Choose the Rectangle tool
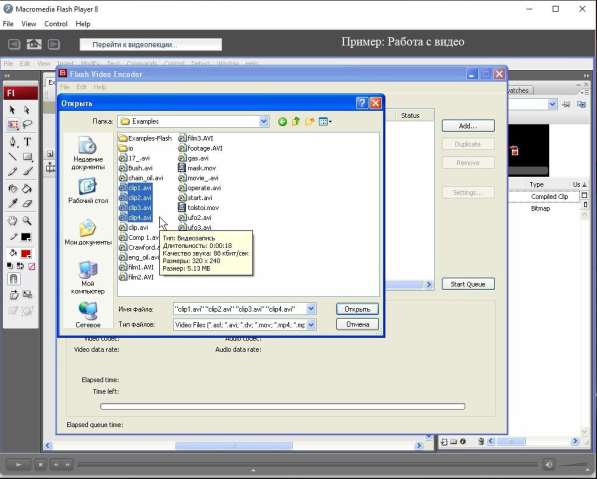 (x=27, y=157)
